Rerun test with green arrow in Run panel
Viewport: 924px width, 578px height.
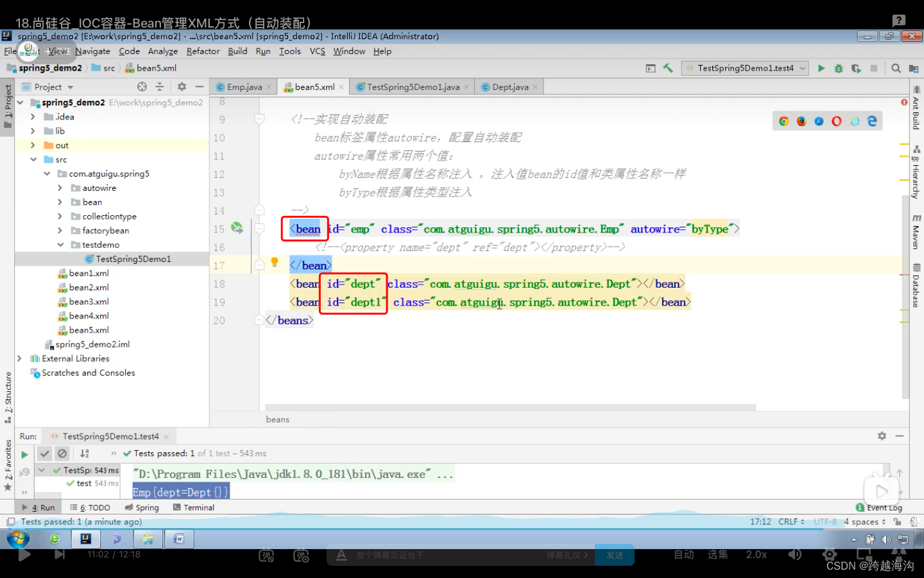click(x=24, y=454)
